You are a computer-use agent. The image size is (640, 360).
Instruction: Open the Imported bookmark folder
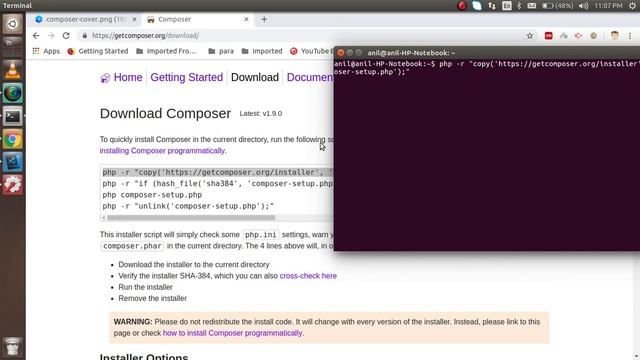(x=262, y=51)
